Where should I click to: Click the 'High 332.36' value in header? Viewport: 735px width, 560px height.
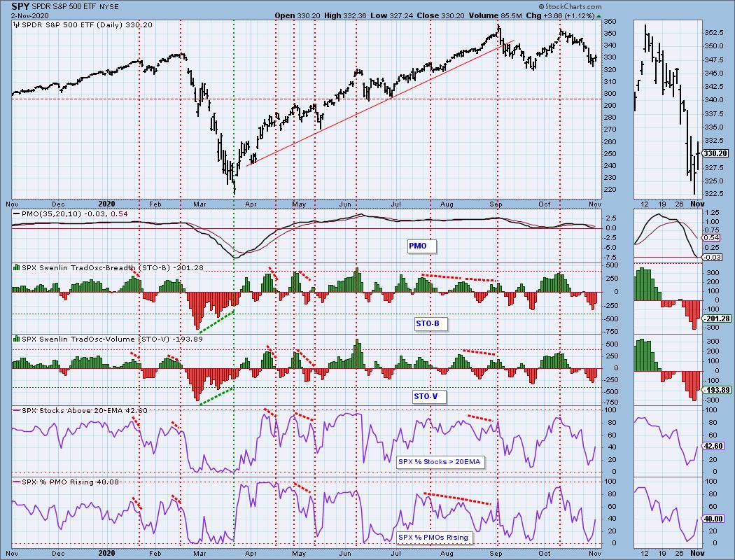tap(344, 15)
